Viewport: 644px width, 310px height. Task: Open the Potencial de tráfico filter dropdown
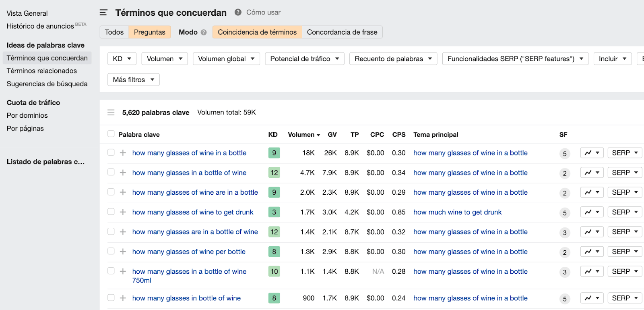point(304,59)
